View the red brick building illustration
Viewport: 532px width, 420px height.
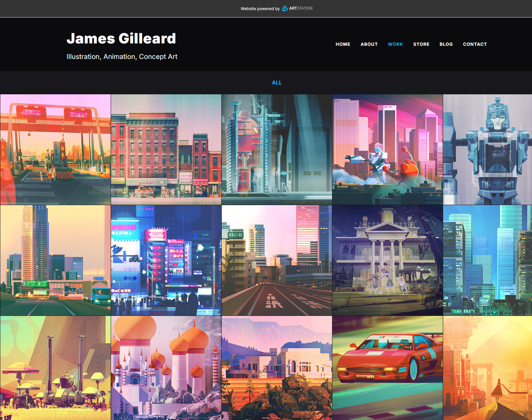tap(166, 149)
